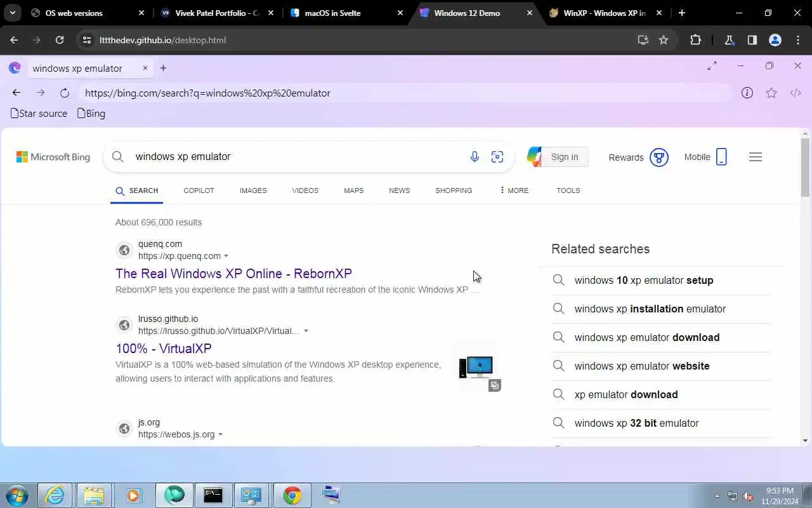Switch to macOS in Svelte tab
Image resolution: width=812 pixels, height=508 pixels.
click(346, 13)
